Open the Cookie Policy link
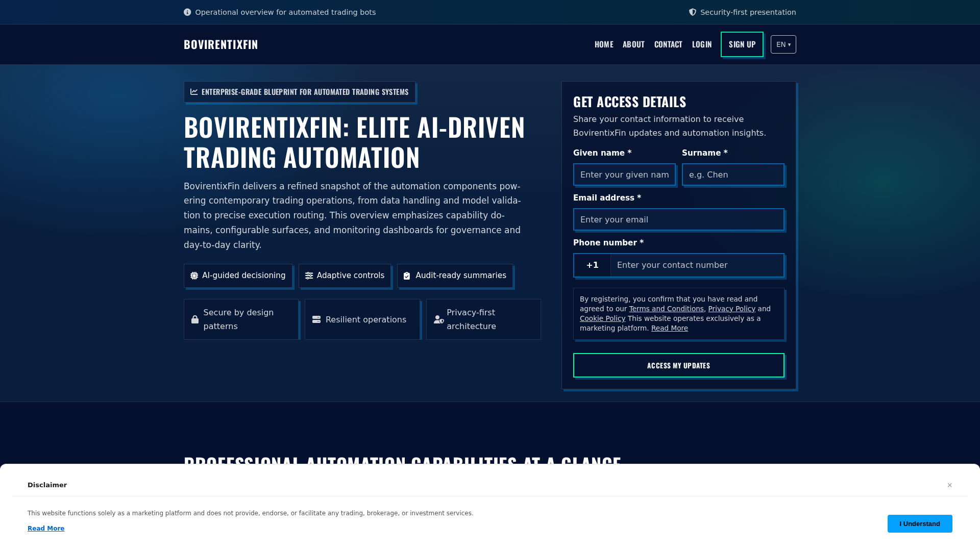This screenshot has height=551, width=980. [602, 318]
